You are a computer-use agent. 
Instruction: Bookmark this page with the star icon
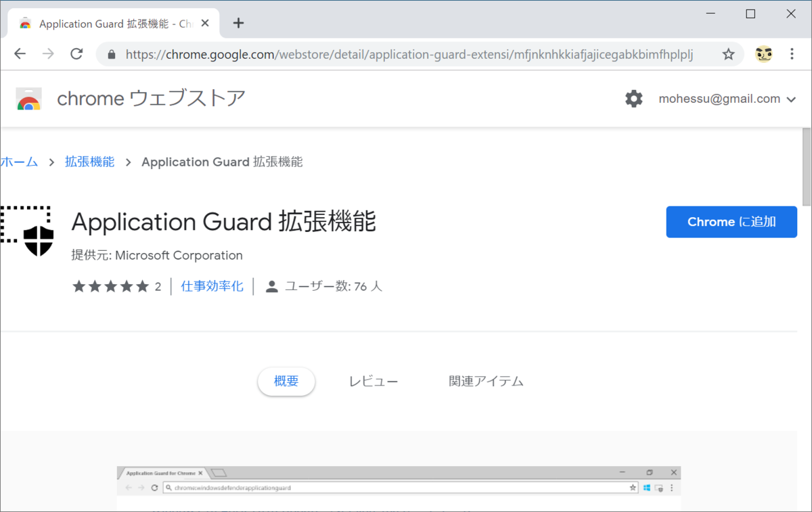point(728,54)
